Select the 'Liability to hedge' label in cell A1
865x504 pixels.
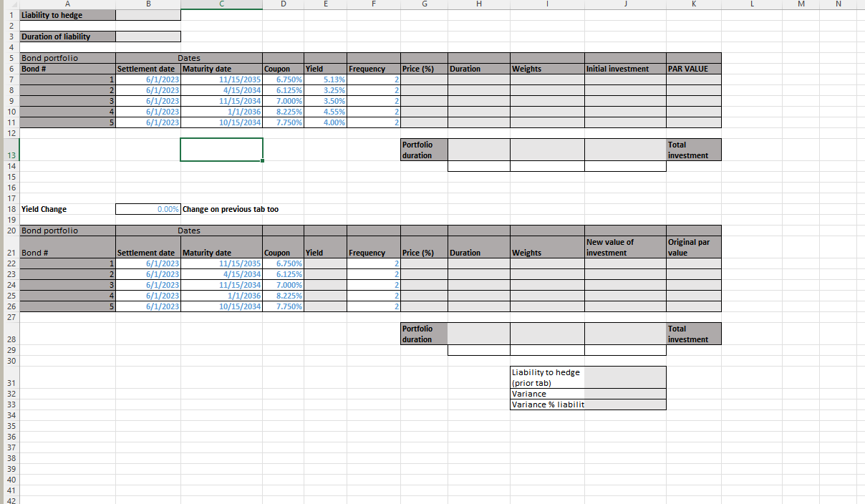[67, 15]
